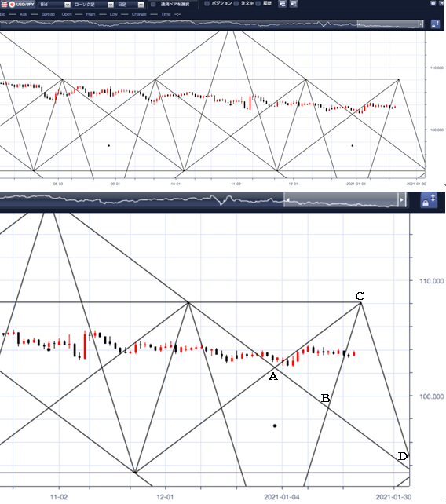Click the lower overview range right arrow handle
The height and width of the screenshot is (504, 446).
click(402, 200)
